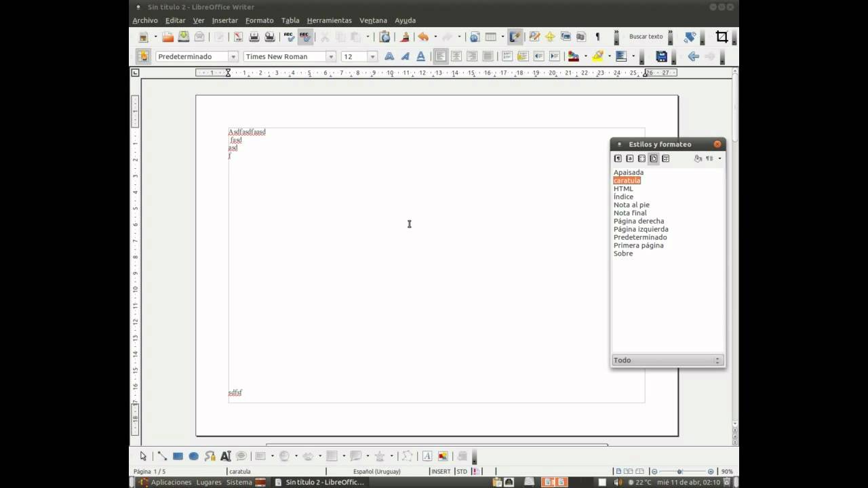
Task: Toggle numbered list
Action: 507,56
